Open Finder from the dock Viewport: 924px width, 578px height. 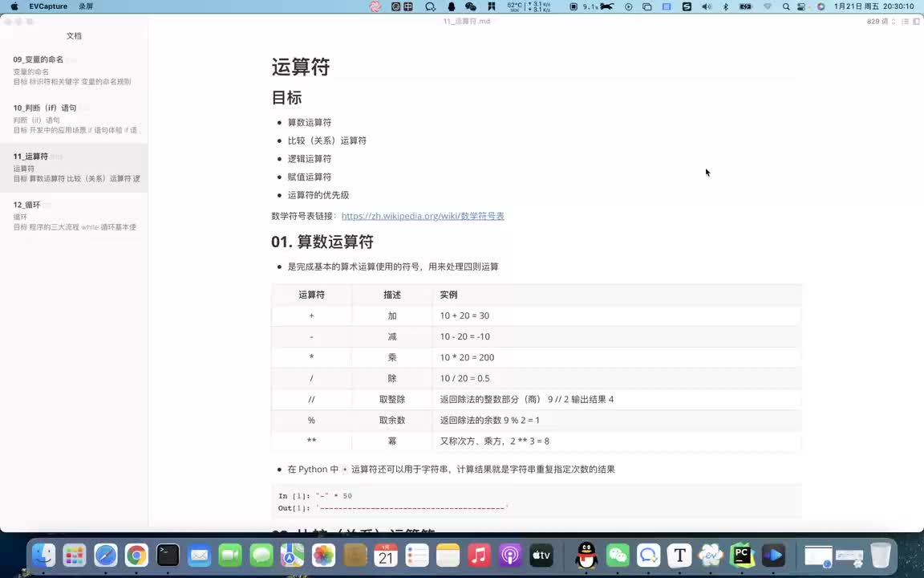(x=43, y=555)
